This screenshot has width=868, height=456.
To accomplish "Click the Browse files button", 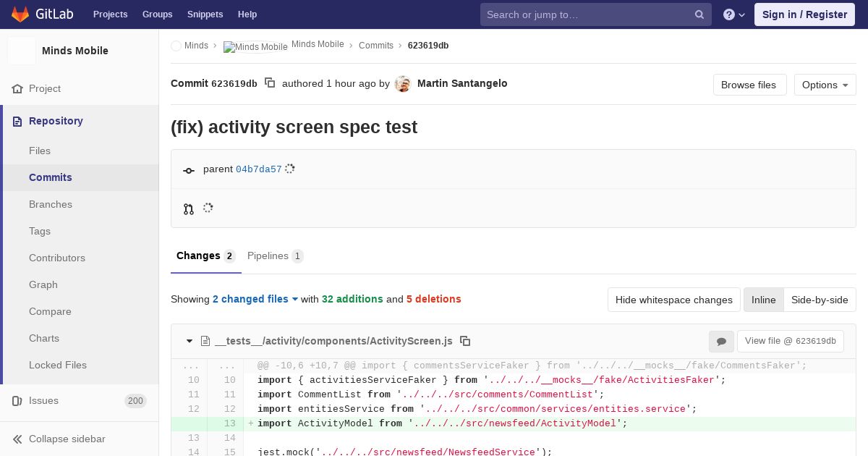I will (x=749, y=85).
